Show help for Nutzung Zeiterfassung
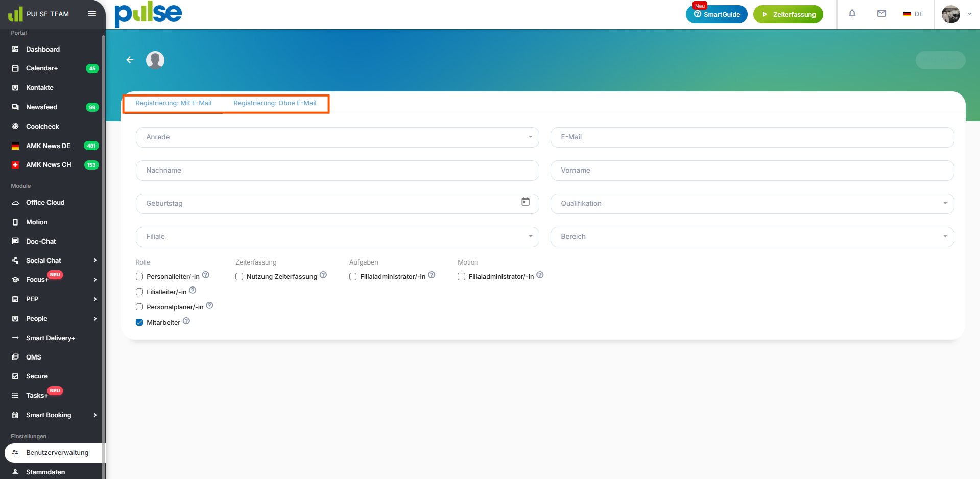Viewport: 980px width, 479px height. [x=323, y=275]
